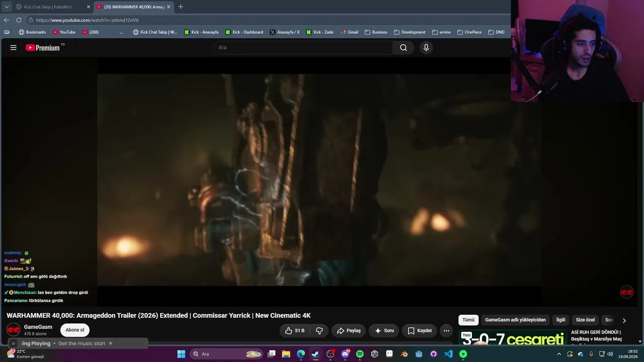
Task: Save the video with the Kaydet button
Action: [419, 331]
